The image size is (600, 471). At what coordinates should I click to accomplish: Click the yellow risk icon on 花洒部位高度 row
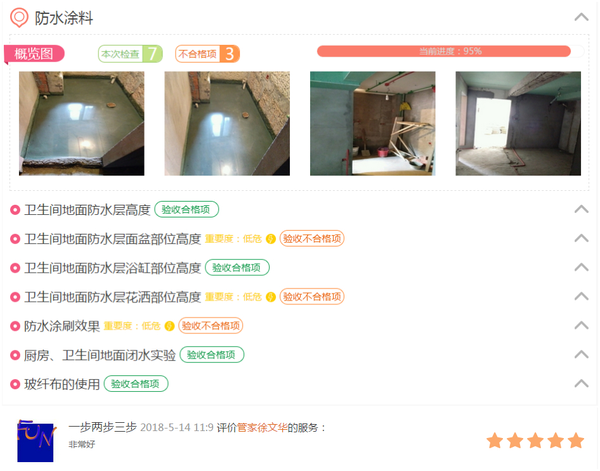(271, 297)
